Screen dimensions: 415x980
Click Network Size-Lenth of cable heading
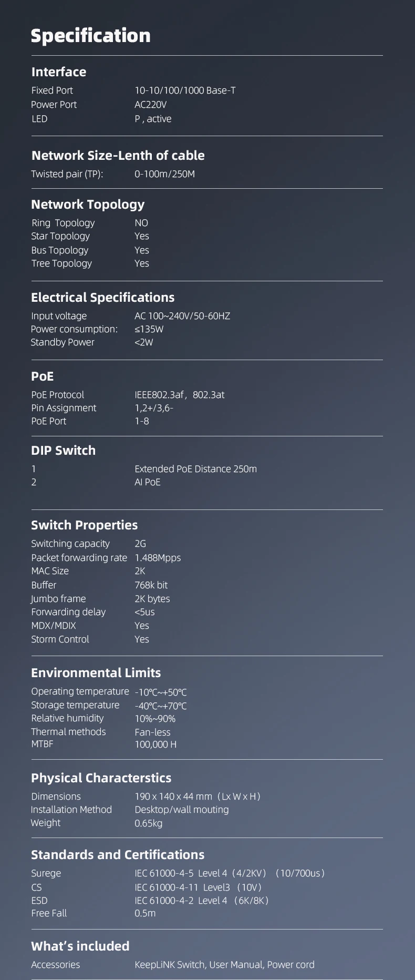[x=118, y=156]
